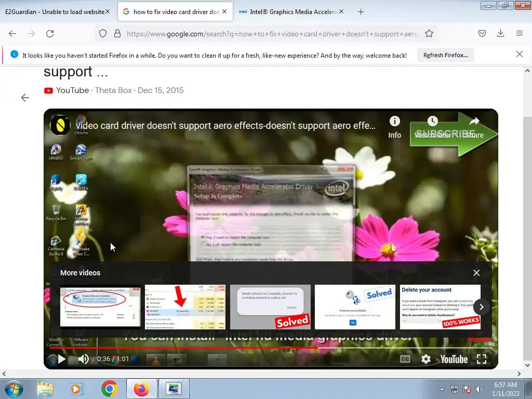Open the taskbar clock showing 6:57 AM
Viewport: 532px width, 399px height.
(x=506, y=389)
